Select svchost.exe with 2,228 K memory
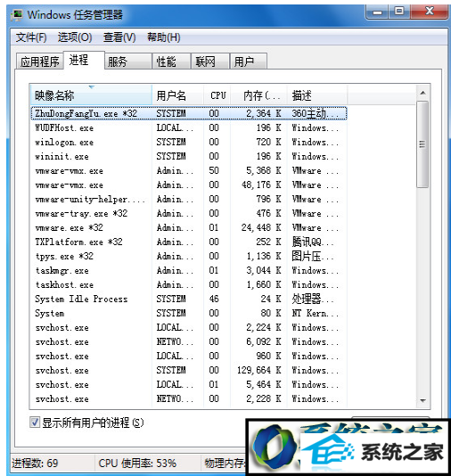This screenshot has height=476, width=451. 189,398
